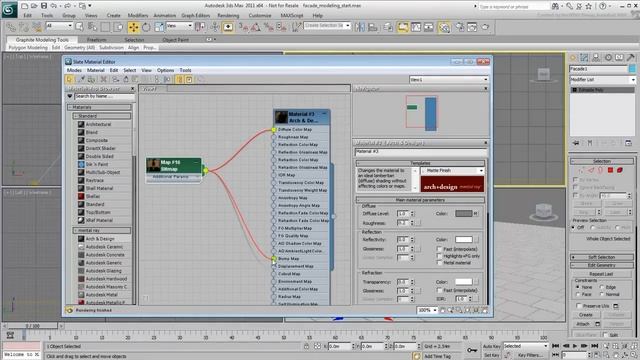Enable Highlights+FG only checkbox

click(439, 256)
